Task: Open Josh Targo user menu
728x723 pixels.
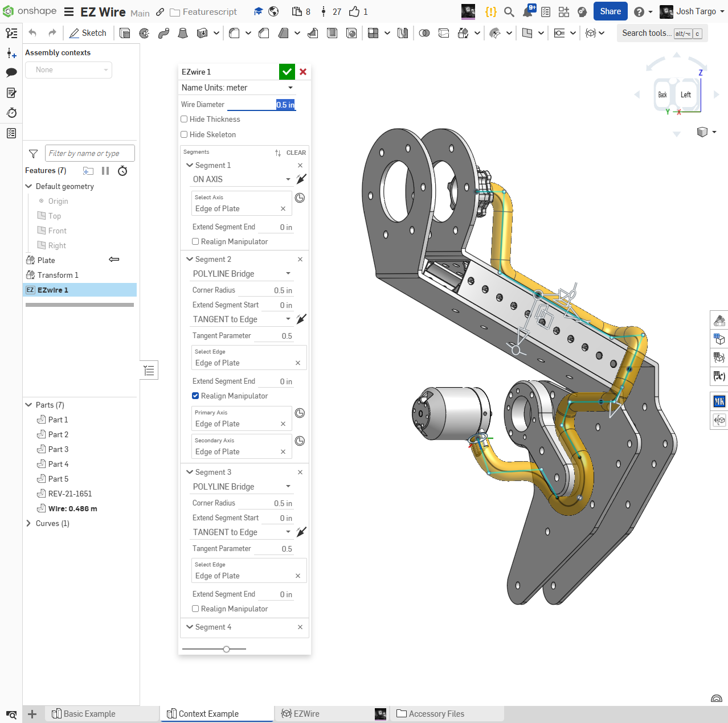Action: tap(692, 11)
